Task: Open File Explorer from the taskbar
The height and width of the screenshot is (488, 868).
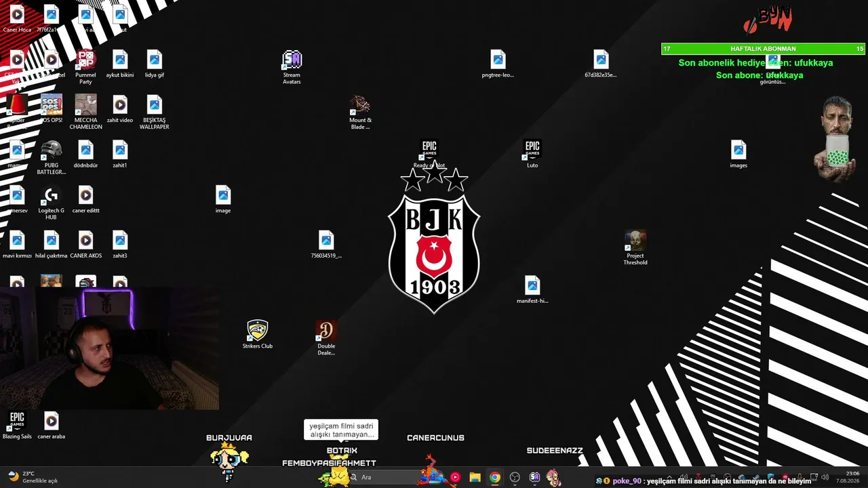Action: 475,477
